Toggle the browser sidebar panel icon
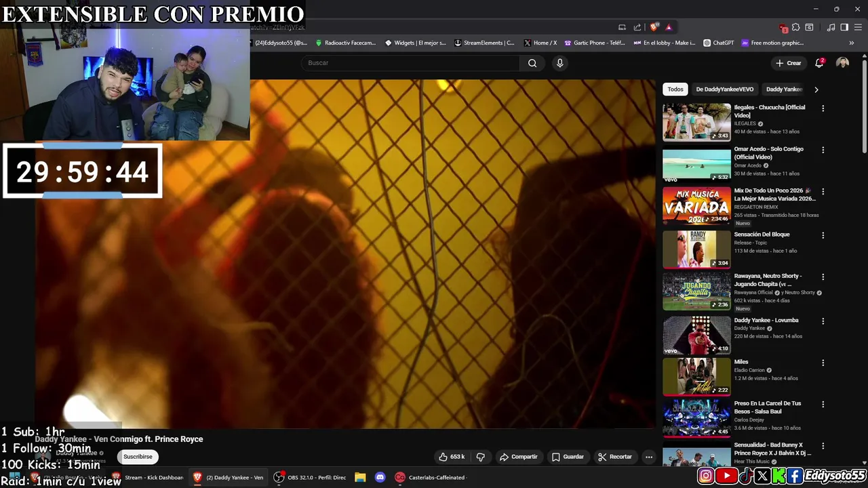The height and width of the screenshot is (488, 868). (x=844, y=27)
